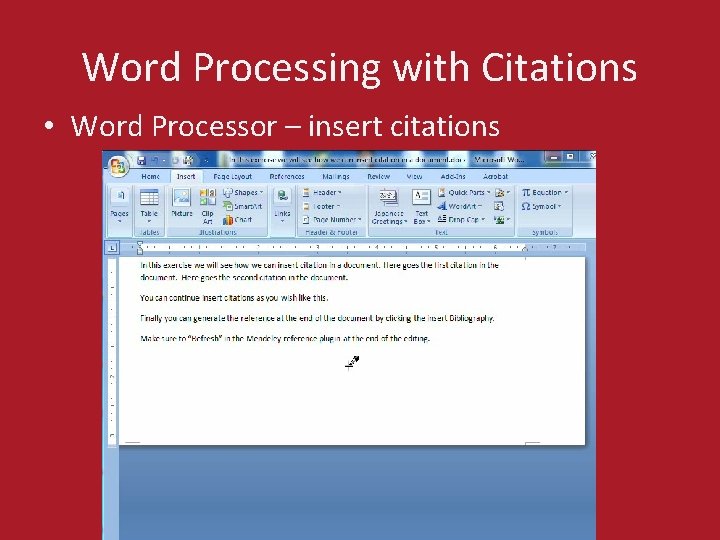The width and height of the screenshot is (720, 540).
Task: Go to the References tab
Action: tap(287, 176)
